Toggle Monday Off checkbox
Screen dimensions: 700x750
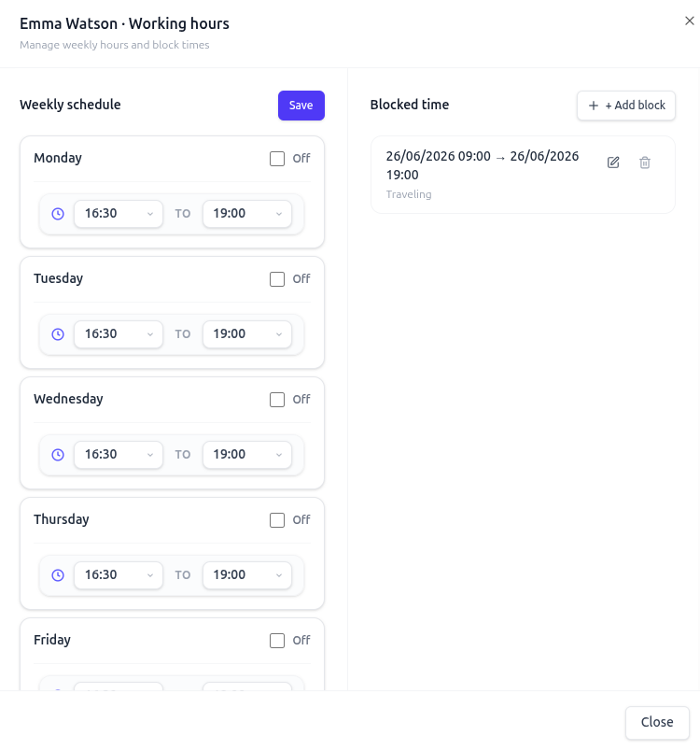(277, 159)
